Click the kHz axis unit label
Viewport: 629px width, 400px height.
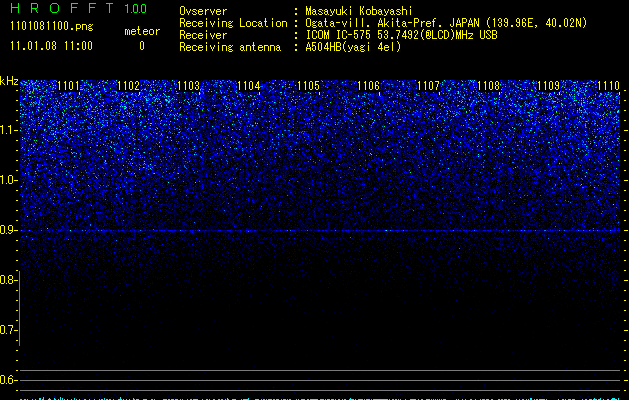click(x=9, y=81)
